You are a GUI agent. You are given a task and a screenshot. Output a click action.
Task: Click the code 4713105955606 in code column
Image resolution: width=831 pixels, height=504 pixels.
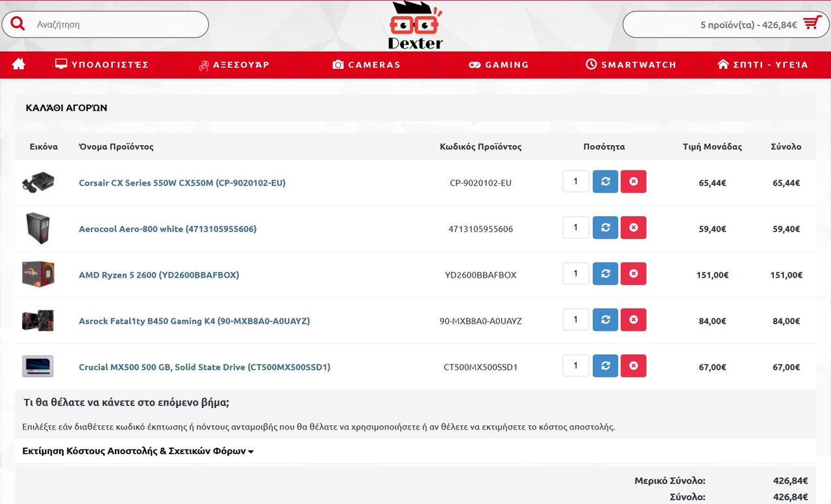tap(480, 229)
